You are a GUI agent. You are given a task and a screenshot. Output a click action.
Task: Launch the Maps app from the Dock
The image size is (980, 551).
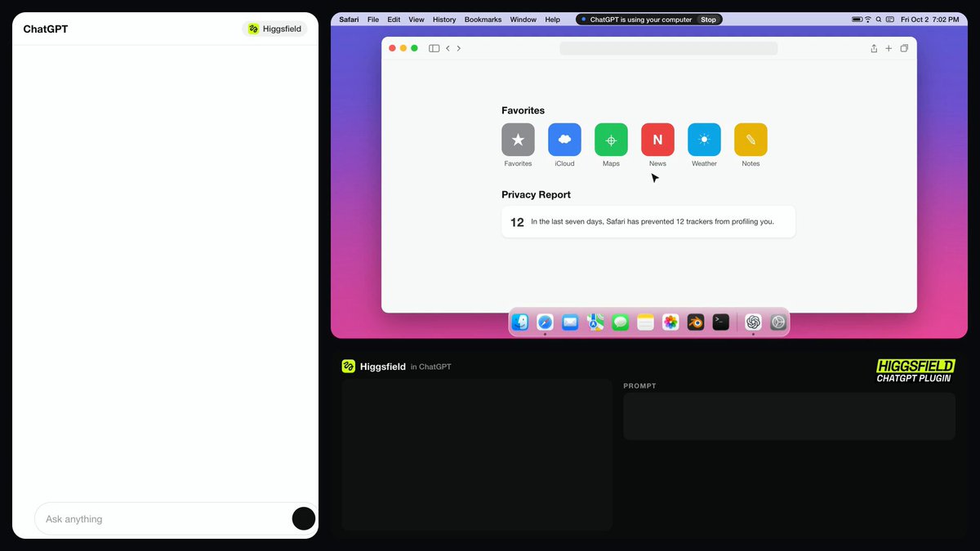[595, 322]
